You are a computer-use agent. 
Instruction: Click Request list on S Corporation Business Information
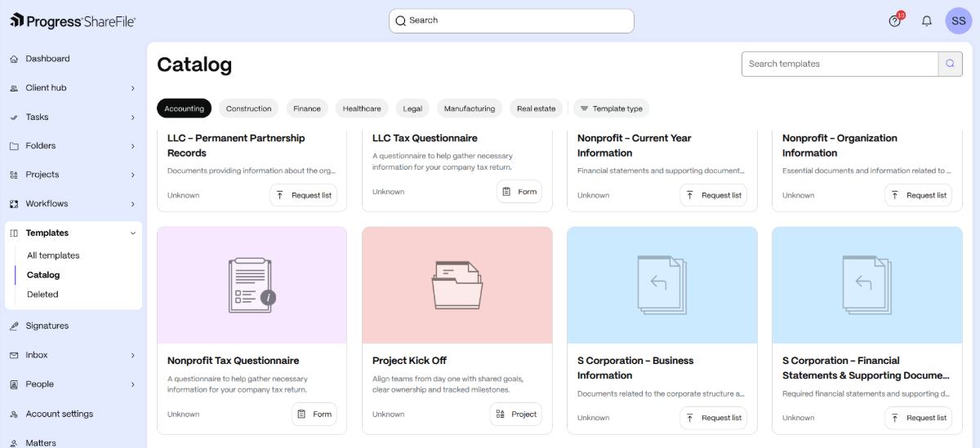[713, 418]
